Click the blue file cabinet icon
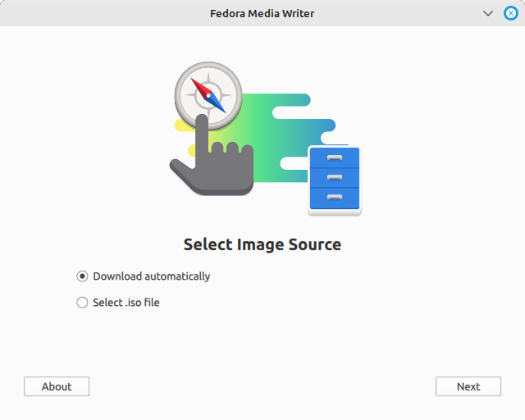 coord(334,180)
